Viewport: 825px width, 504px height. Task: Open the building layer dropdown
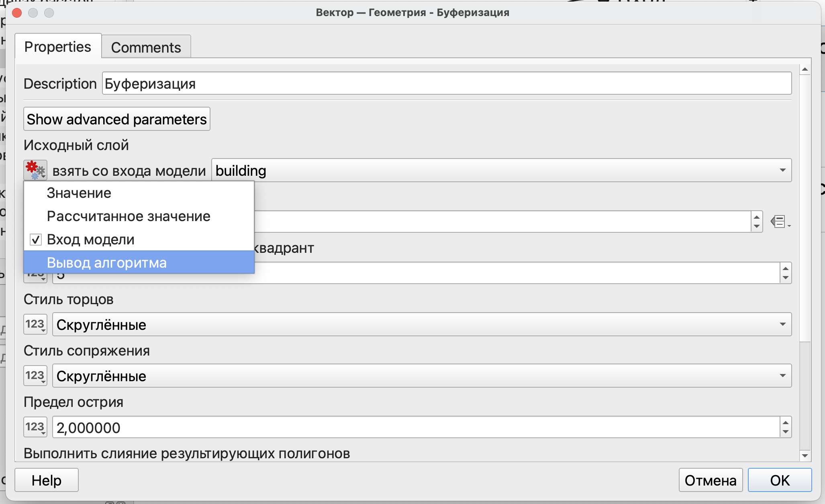pyautogui.click(x=501, y=170)
